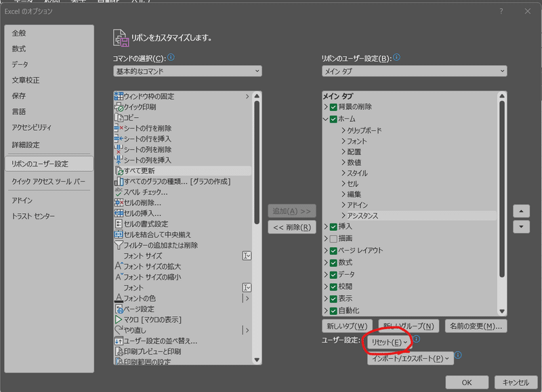Click the help question mark icon
542x392 pixels.
pyautogui.click(x=501, y=12)
